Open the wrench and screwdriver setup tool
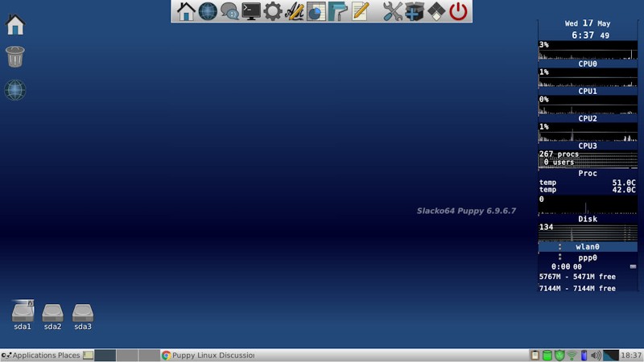 point(392,11)
